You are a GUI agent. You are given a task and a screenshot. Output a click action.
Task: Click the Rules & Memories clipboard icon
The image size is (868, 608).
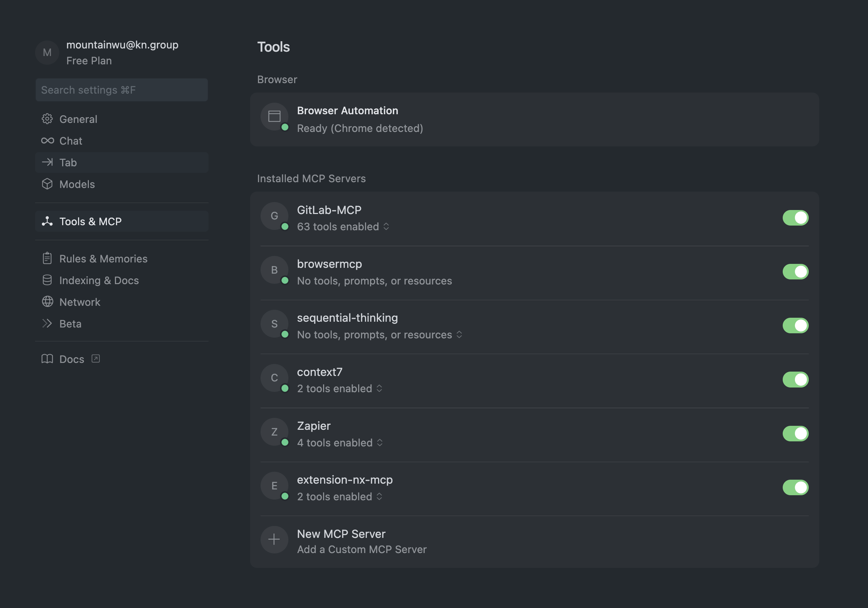[47, 258]
